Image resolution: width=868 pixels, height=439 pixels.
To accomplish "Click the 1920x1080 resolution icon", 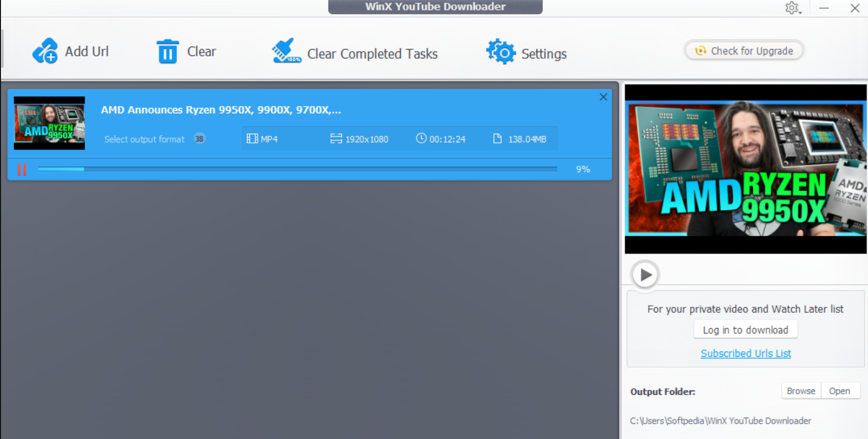I will 336,139.
